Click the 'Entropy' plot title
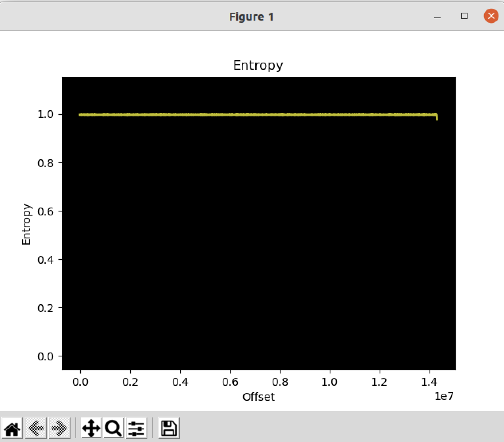This screenshot has height=442, width=504. point(258,65)
